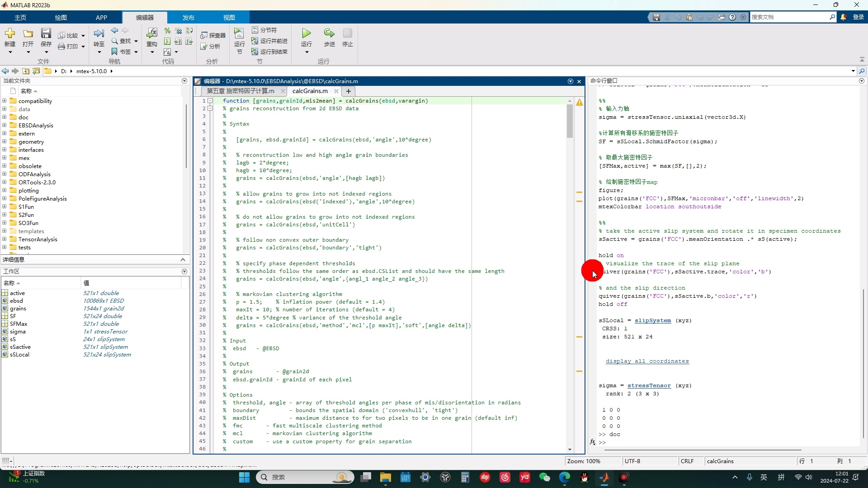
Task: Click the editor vertical scrollbar thumb
Action: point(570,121)
